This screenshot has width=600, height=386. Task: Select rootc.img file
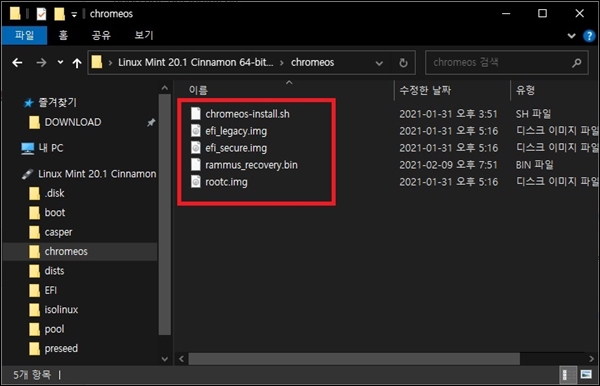226,182
